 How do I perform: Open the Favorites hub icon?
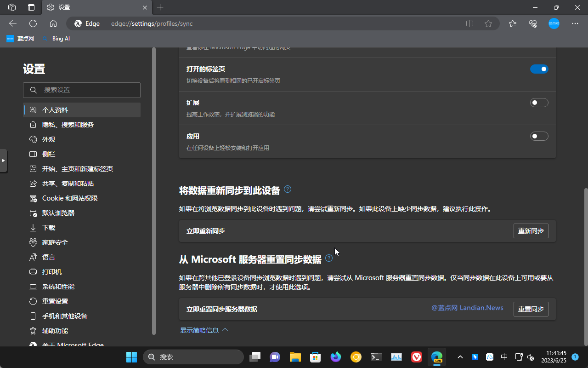coord(512,23)
